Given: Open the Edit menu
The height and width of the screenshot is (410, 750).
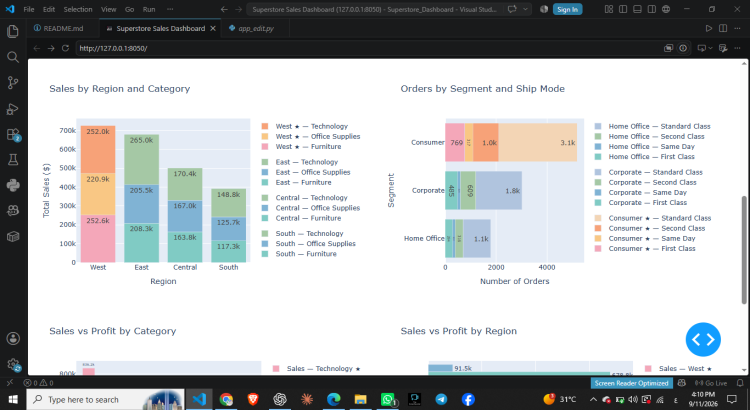Looking at the screenshot, I should tap(49, 9).
